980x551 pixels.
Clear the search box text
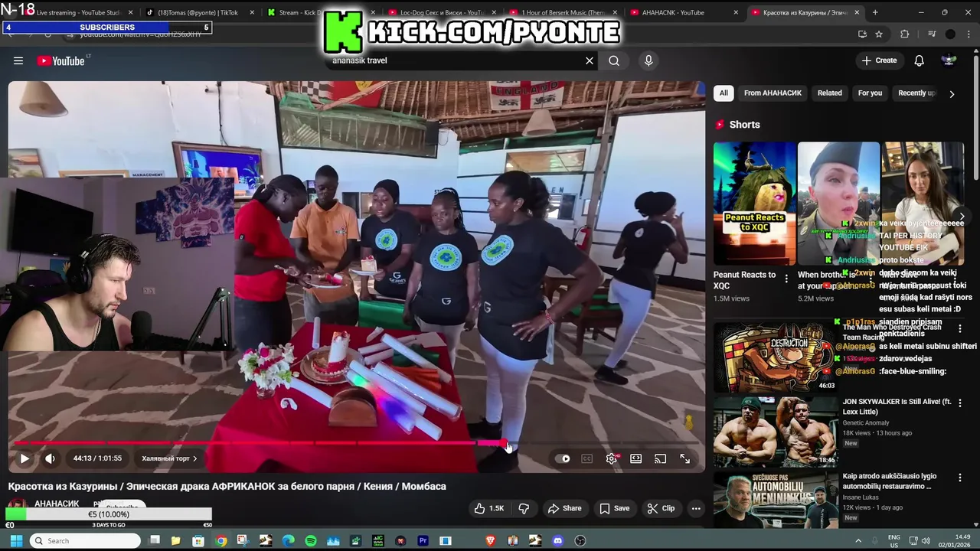point(590,60)
